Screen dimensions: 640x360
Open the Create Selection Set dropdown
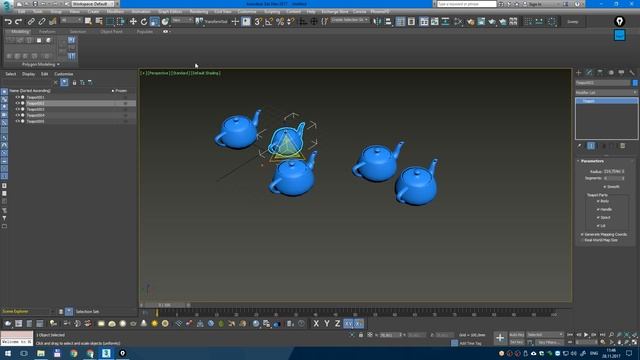[350, 20]
